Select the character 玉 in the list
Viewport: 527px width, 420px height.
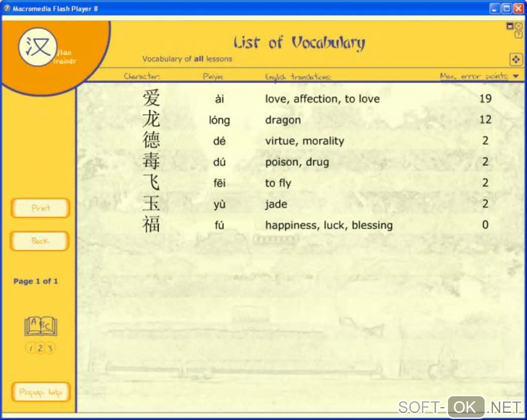(x=151, y=204)
